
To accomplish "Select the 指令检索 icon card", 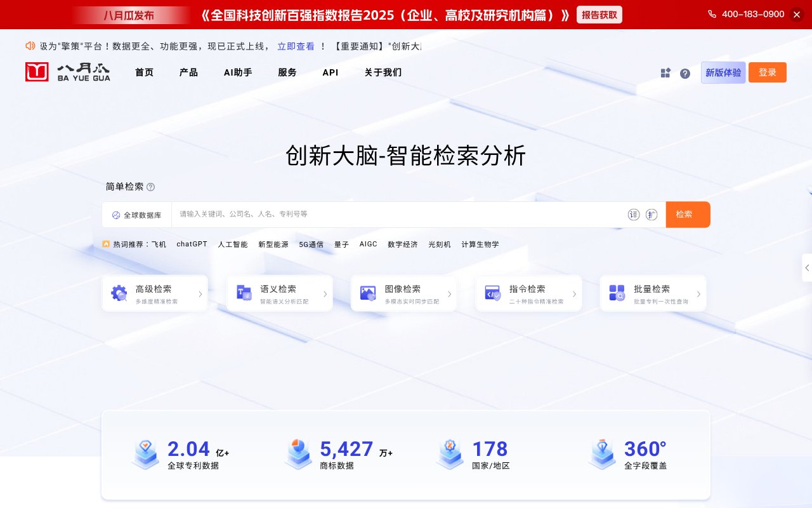I will (x=493, y=293).
